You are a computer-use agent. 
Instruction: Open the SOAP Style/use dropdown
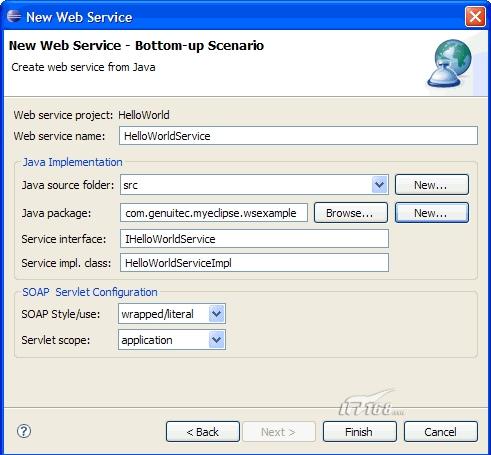[x=217, y=314]
